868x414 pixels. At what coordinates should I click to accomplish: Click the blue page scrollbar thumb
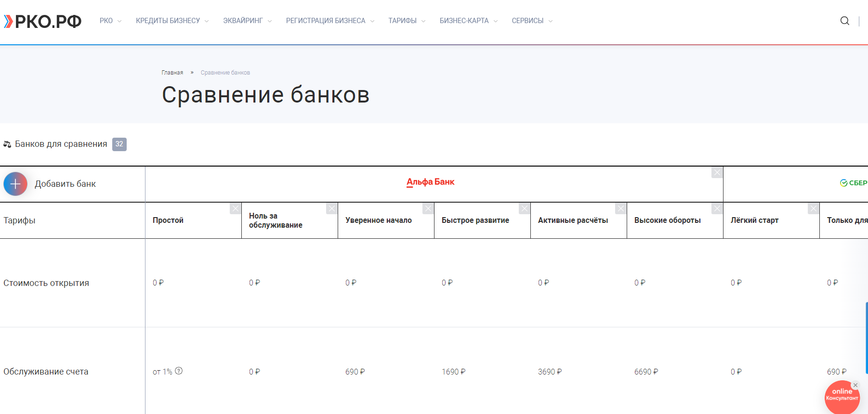pyautogui.click(x=867, y=338)
